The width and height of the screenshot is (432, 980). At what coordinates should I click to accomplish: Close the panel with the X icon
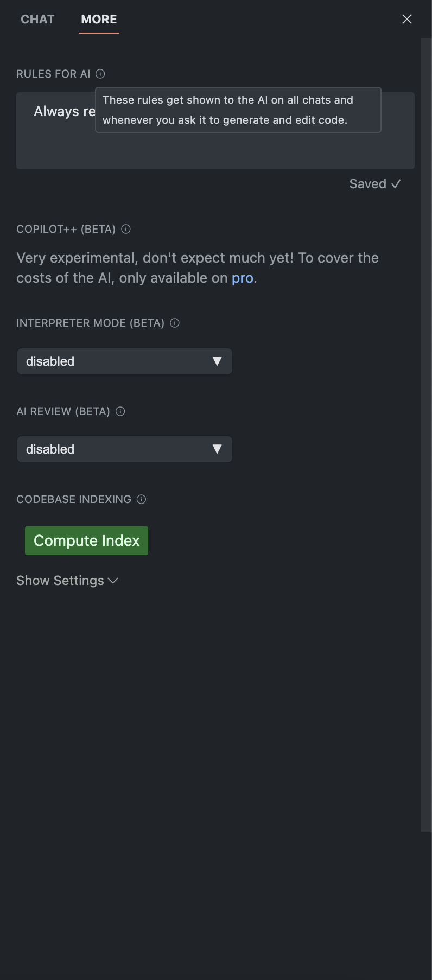pyautogui.click(x=407, y=20)
